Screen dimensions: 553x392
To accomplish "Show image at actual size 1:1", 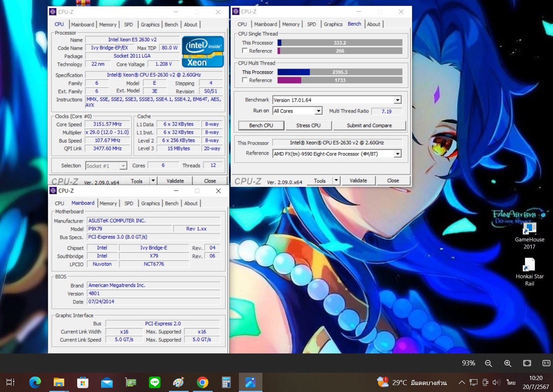I will coord(546,363).
